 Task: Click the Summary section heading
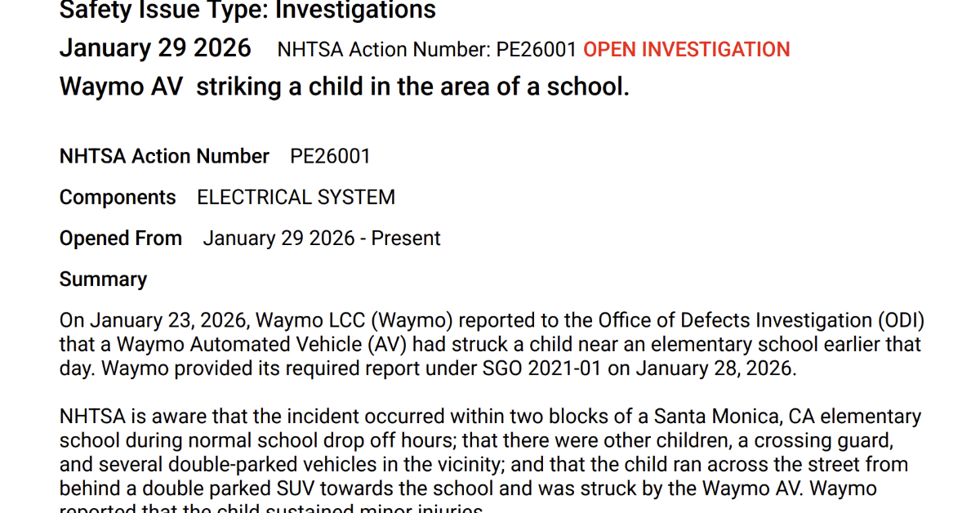click(x=103, y=279)
